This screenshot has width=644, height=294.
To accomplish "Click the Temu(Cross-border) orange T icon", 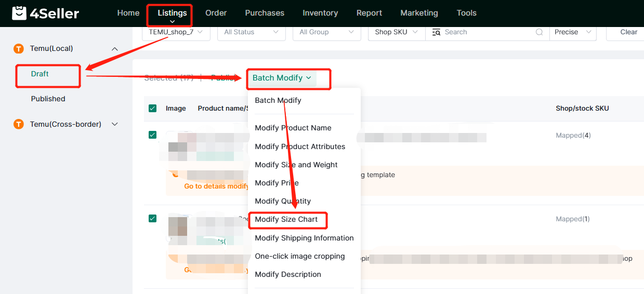I will point(19,124).
